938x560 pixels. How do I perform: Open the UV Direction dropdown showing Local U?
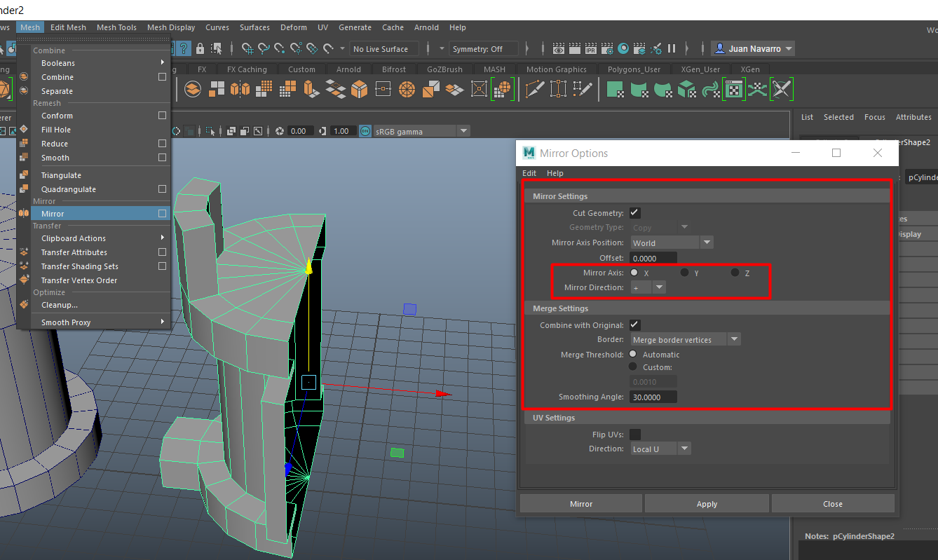click(x=684, y=448)
